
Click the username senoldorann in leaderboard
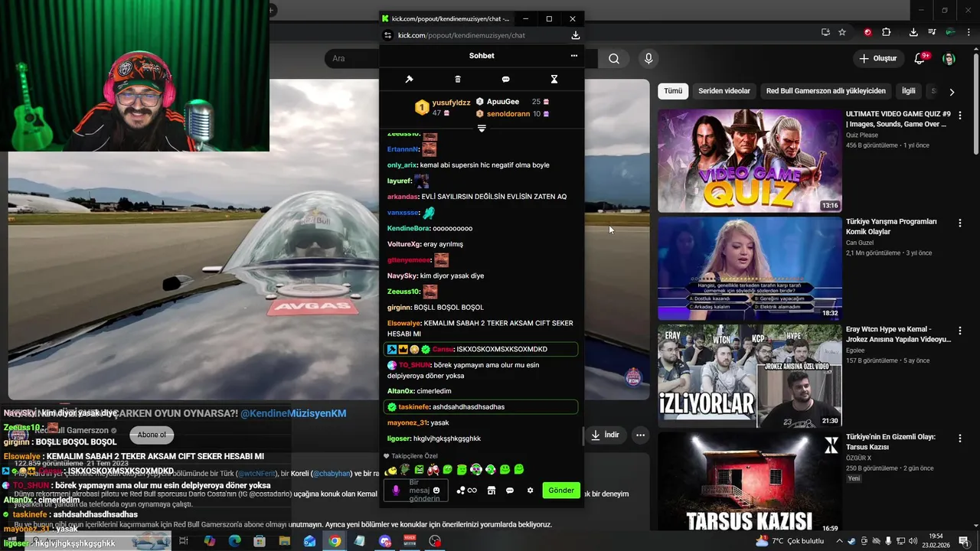click(508, 114)
